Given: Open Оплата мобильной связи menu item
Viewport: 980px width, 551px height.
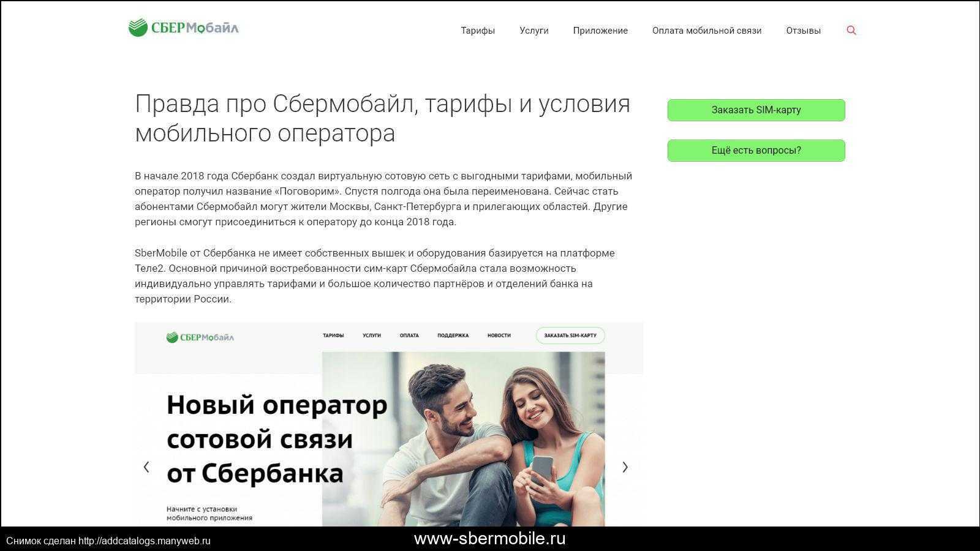Looking at the screenshot, I should (x=707, y=31).
